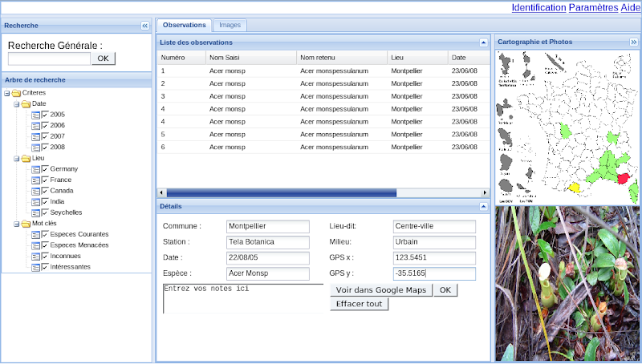Click the notes text area
642x364 pixels.
point(243,298)
